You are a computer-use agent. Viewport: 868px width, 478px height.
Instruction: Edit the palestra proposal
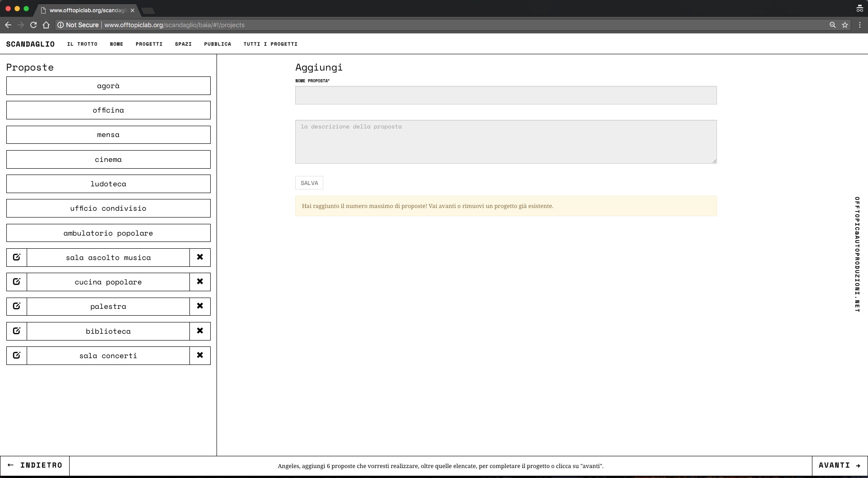[x=17, y=306]
